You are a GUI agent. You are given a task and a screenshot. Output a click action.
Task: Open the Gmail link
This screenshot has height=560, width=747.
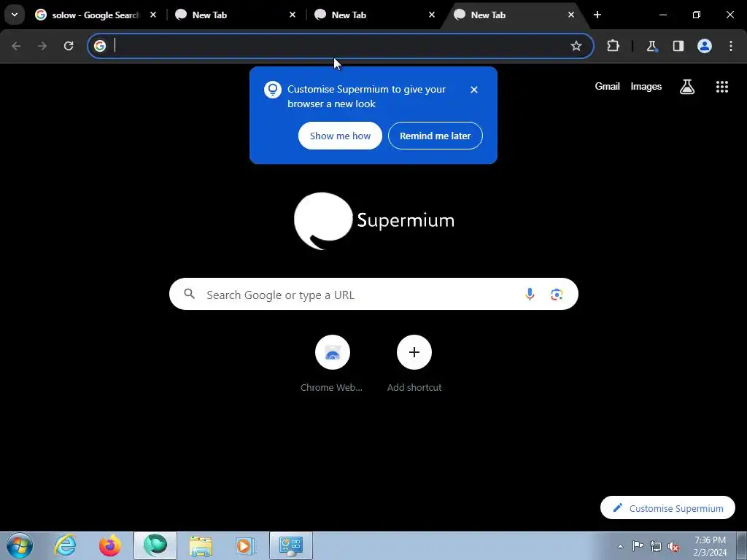click(x=607, y=87)
